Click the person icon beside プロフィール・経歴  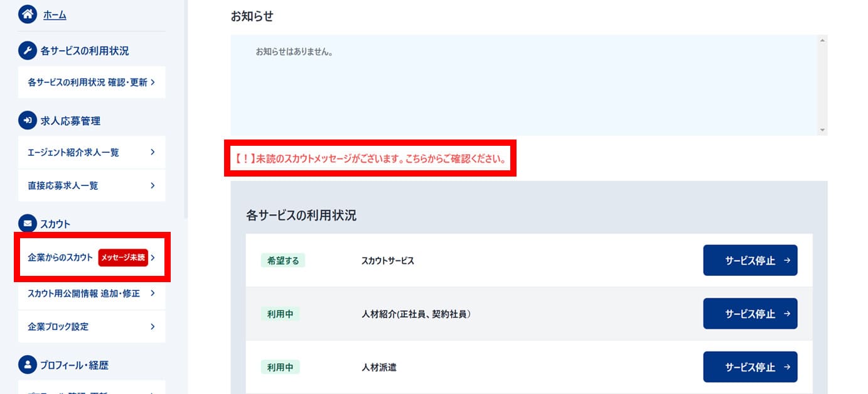pos(28,364)
